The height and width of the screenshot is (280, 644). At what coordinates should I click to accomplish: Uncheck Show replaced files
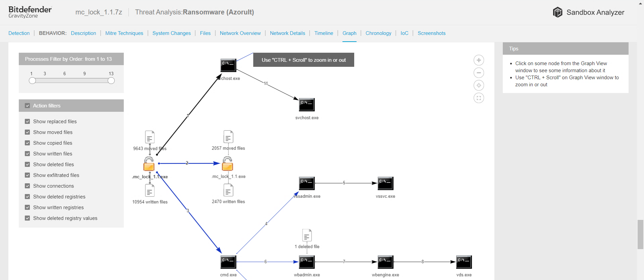click(x=28, y=122)
